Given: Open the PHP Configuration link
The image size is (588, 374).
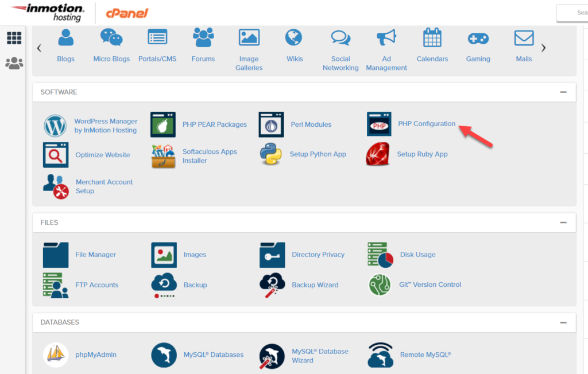Looking at the screenshot, I should click(427, 124).
